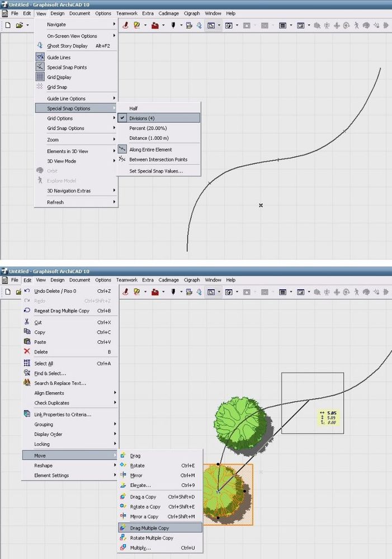Click the black pen icon in lower toolbar
The width and height of the screenshot is (392, 559).
173,292
